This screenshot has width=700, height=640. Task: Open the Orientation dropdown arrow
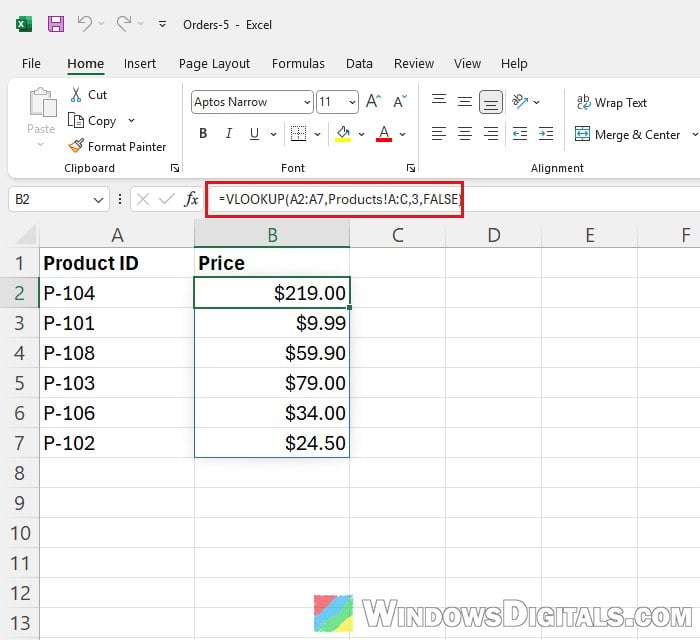537,102
